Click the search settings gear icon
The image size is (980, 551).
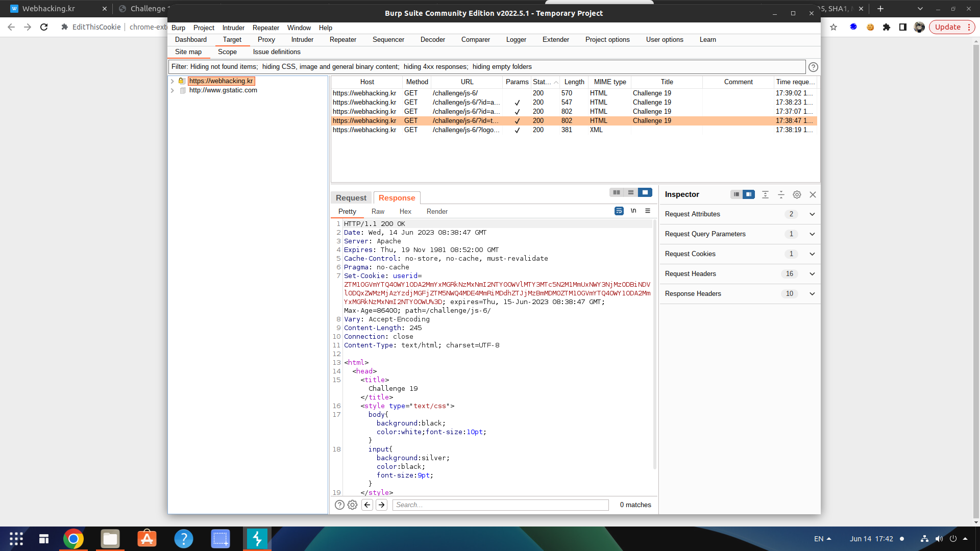352,505
